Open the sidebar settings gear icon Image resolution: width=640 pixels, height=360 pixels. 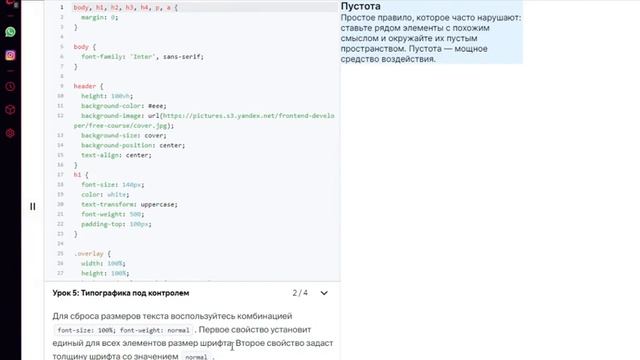tap(10, 133)
